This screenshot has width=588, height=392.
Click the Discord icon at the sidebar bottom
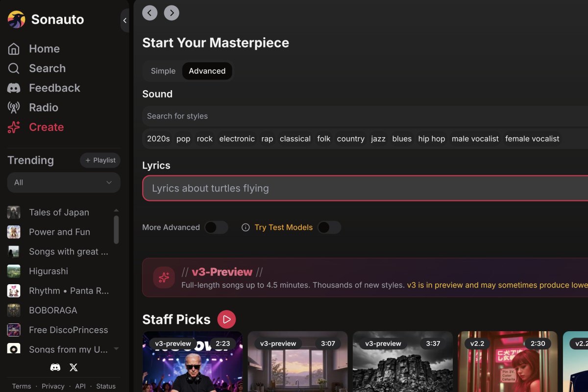(55, 367)
